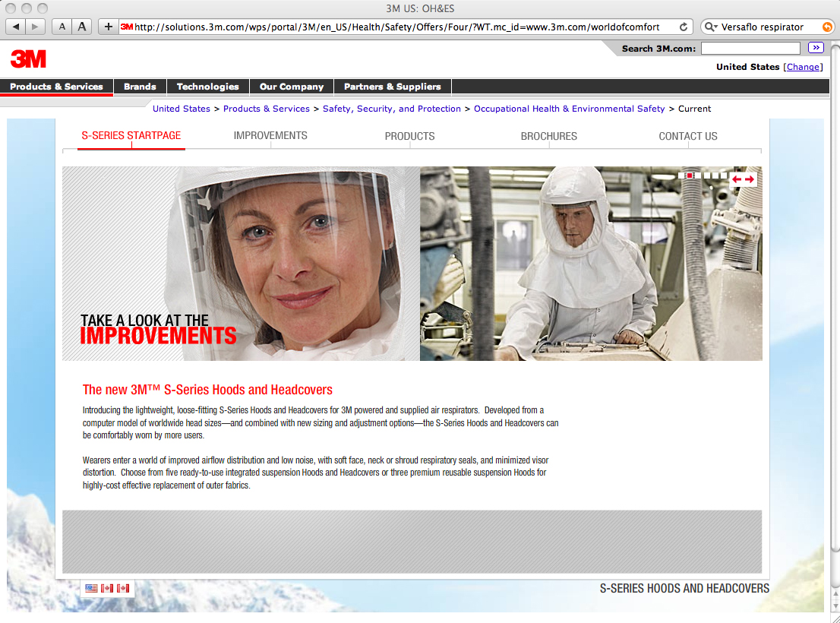This screenshot has height=623, width=840.
Task: Select the first slide indicator square
Action: click(x=681, y=176)
